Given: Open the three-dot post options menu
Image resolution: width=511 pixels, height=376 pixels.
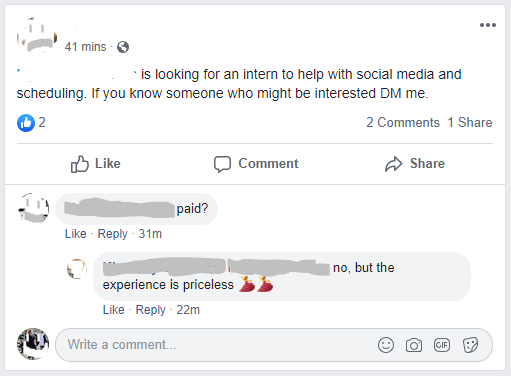Looking at the screenshot, I should (488, 25).
